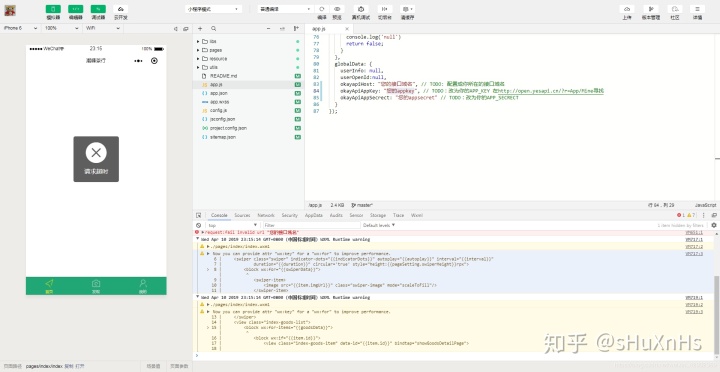The height and width of the screenshot is (372, 720).
Task: Click the JavaScript language mode in status bar
Action: tap(706, 205)
